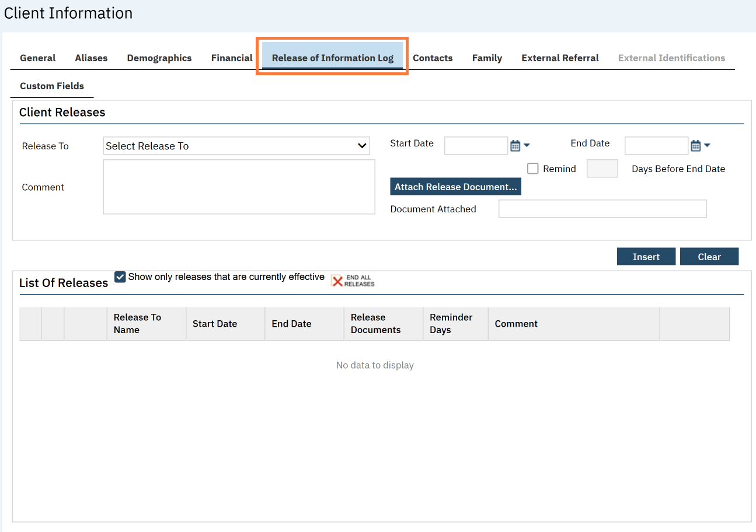The height and width of the screenshot is (532, 756).
Task: Open the End Date calendar icon
Action: pyautogui.click(x=695, y=145)
